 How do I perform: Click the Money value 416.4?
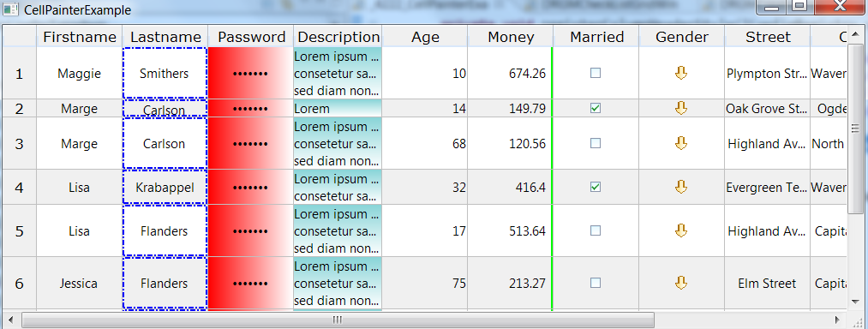pyautogui.click(x=530, y=188)
